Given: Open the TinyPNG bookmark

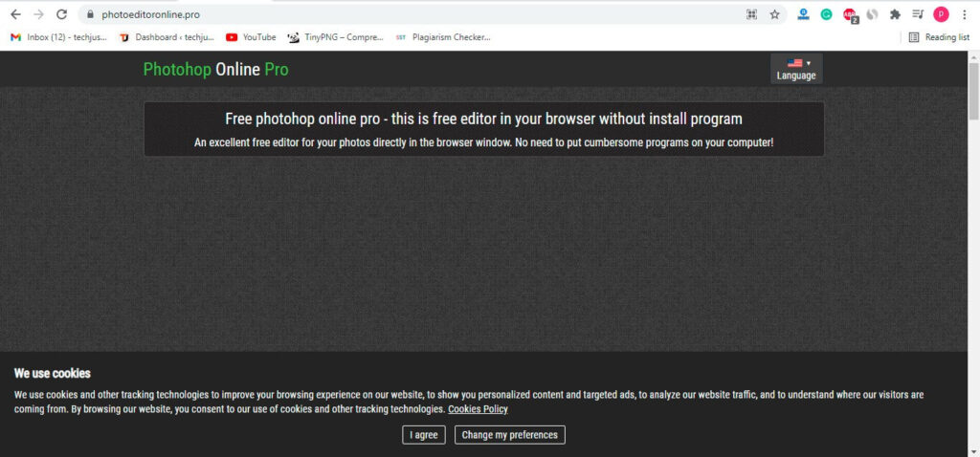Looking at the screenshot, I should [x=335, y=37].
